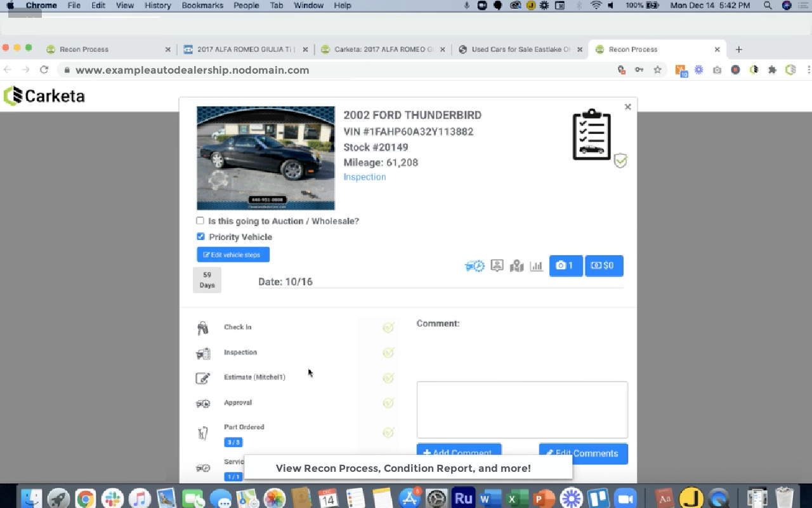Viewport: 812px width, 508px height.
Task: Click the Part Ordered wrench icon
Action: coord(203,434)
